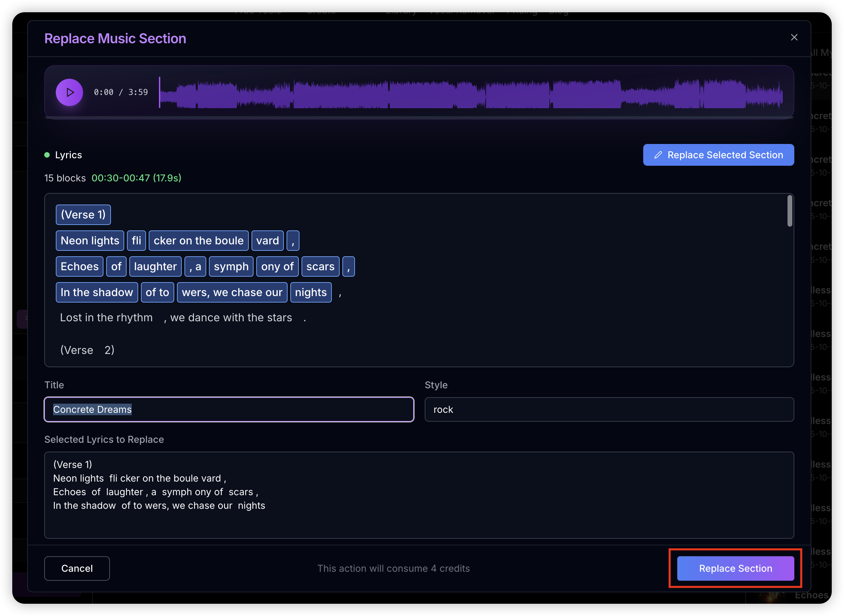
Task: Select the "Lost in the rhythm" lyric
Action: click(x=106, y=317)
